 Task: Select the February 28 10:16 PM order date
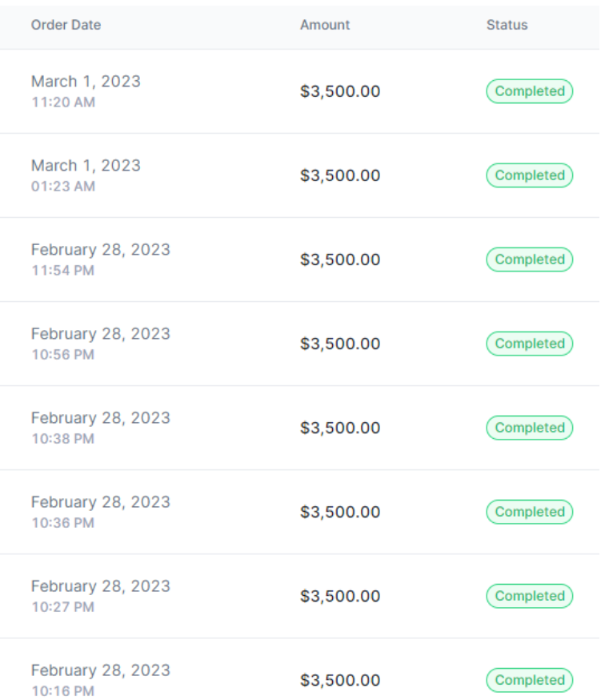point(100,670)
